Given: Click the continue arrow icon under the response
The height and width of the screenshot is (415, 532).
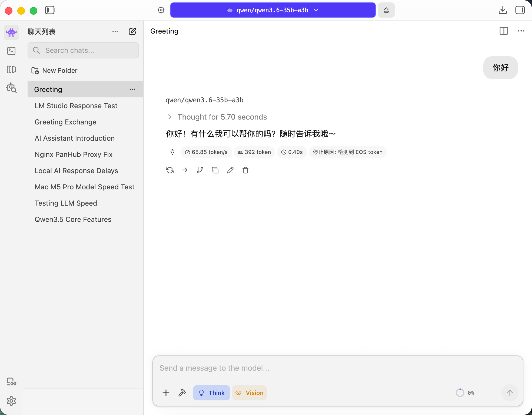Looking at the screenshot, I should pyautogui.click(x=185, y=170).
